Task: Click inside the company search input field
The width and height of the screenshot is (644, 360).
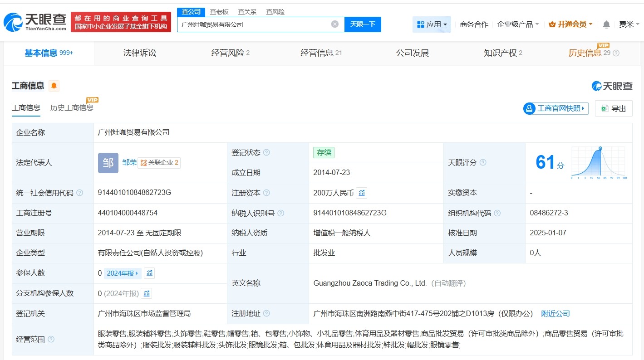Action: pos(254,24)
